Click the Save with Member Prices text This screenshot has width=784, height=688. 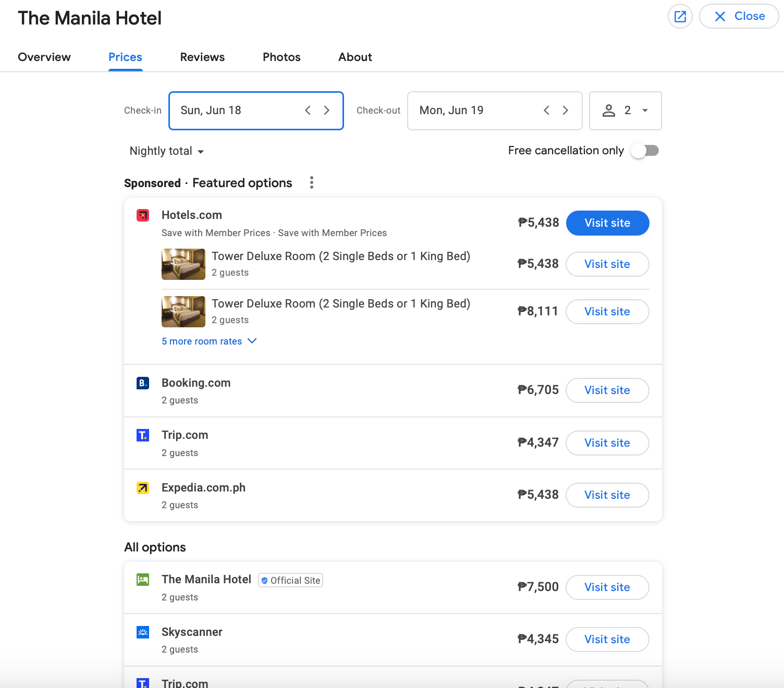(274, 233)
